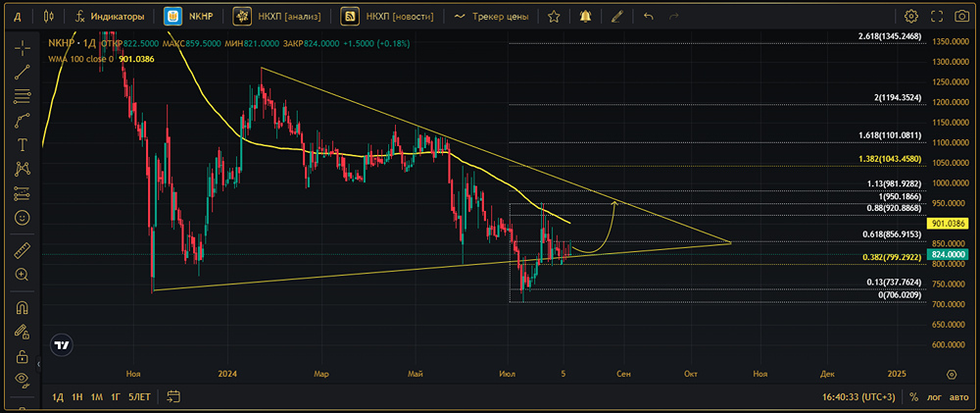Collapse the left drawing toolbar panel
Image resolution: width=980 pixels, height=413 pixels.
[39, 364]
